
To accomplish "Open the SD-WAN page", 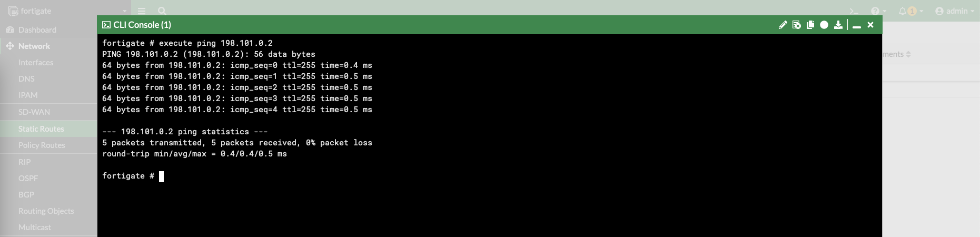I will pyautogui.click(x=34, y=112).
